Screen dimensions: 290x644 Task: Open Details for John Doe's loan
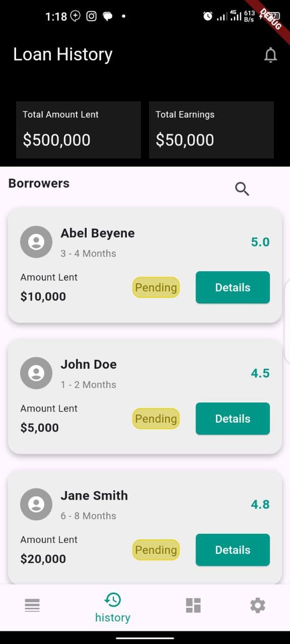(x=233, y=419)
